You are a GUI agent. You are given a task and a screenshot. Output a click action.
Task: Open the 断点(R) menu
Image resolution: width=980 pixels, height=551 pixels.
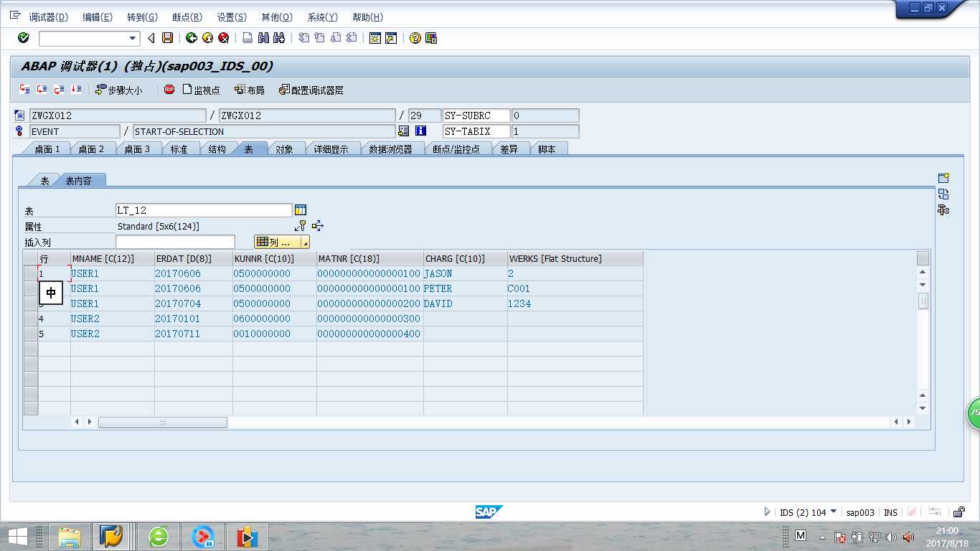click(x=187, y=17)
